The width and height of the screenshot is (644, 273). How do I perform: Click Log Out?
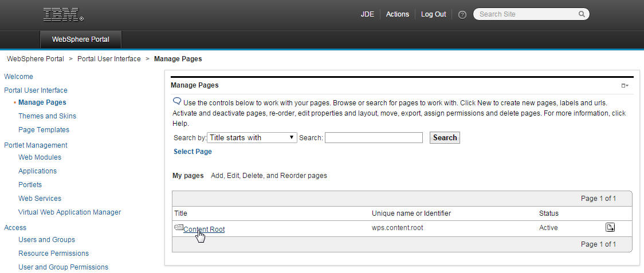click(433, 14)
